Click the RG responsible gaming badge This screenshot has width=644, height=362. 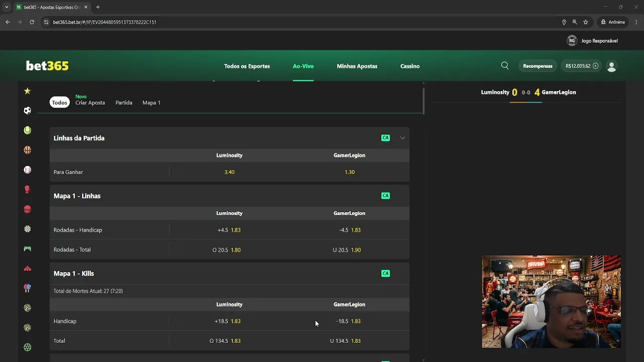572,41
